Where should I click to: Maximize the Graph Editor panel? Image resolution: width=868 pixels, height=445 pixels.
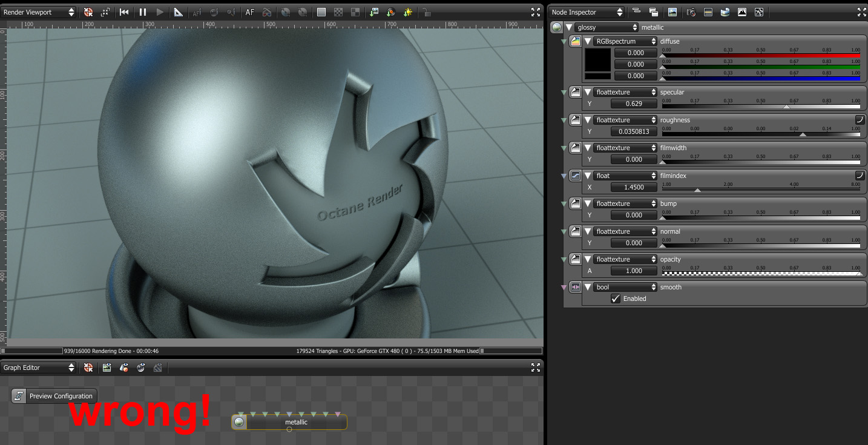pos(536,368)
